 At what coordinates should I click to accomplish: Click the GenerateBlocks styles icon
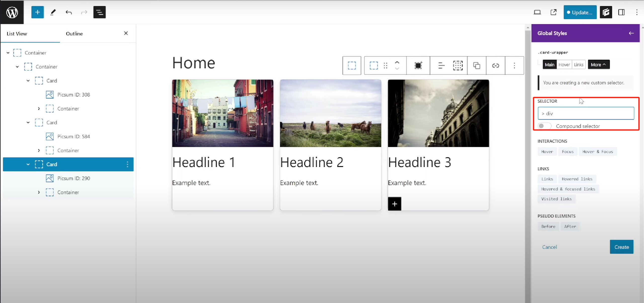[605, 12]
